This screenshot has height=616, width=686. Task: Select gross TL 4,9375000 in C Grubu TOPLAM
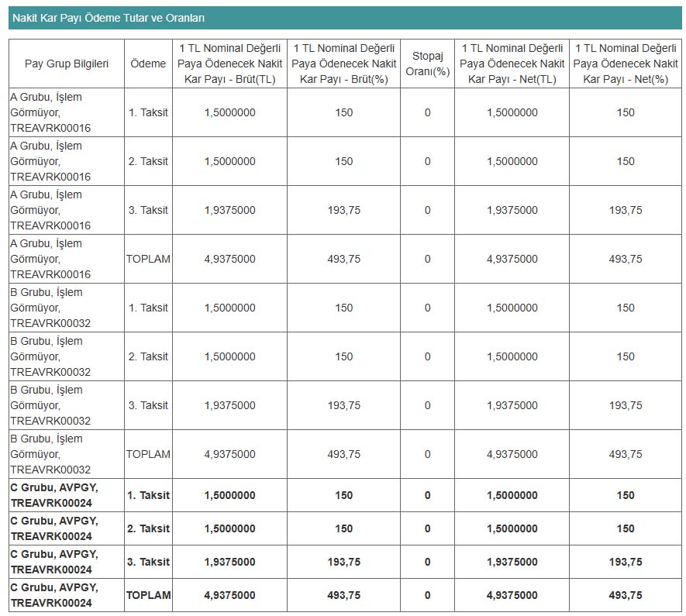[x=229, y=595]
